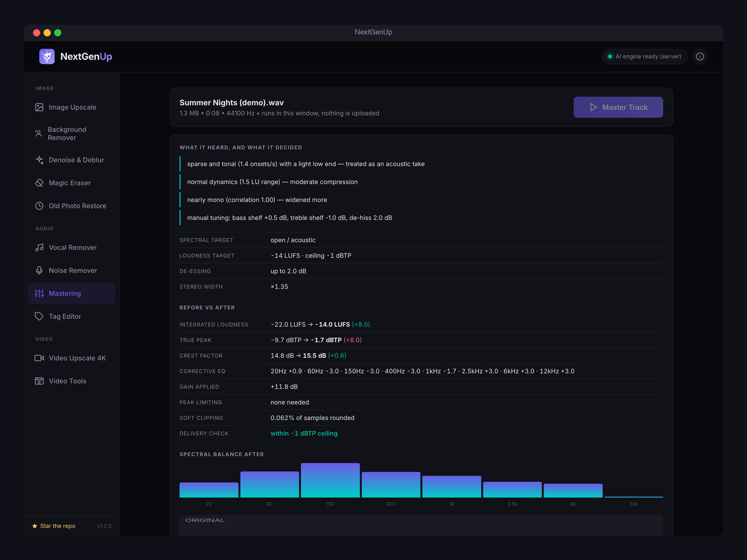Select the Video Upscale 4K camera icon

point(39,358)
